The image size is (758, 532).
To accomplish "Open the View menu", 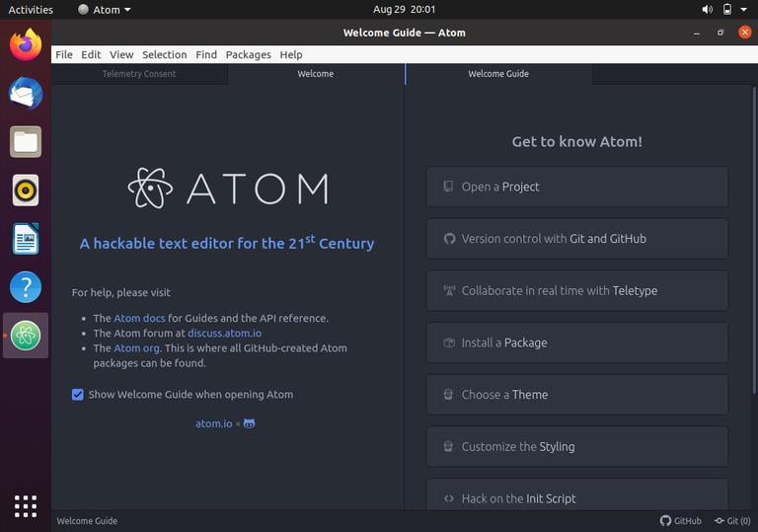I will 121,54.
